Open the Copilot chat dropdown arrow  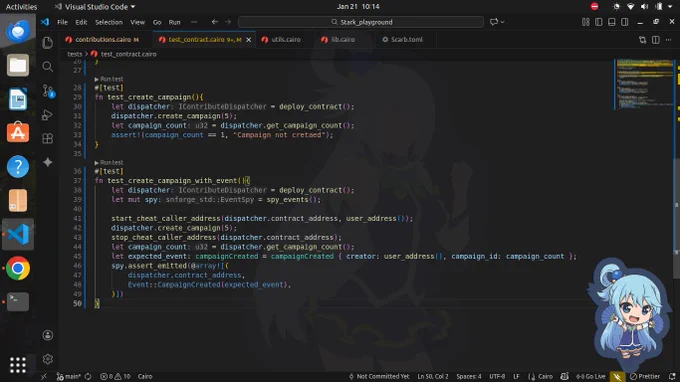pos(502,22)
